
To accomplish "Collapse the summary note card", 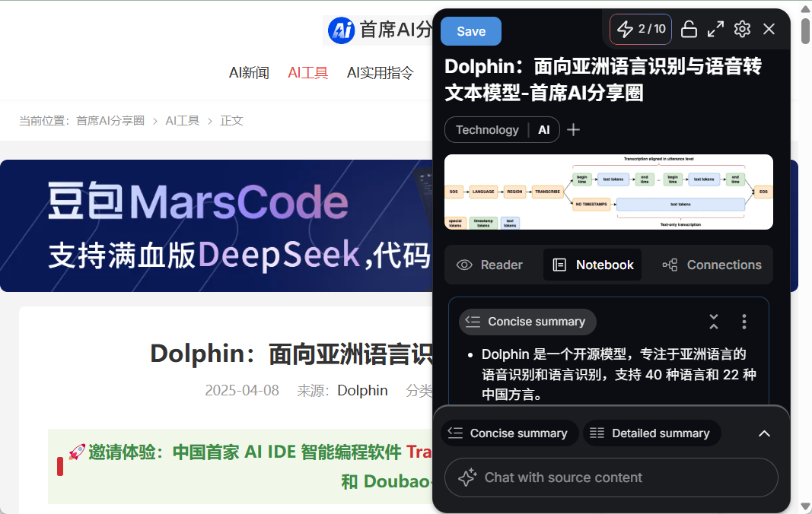I will click(x=714, y=322).
